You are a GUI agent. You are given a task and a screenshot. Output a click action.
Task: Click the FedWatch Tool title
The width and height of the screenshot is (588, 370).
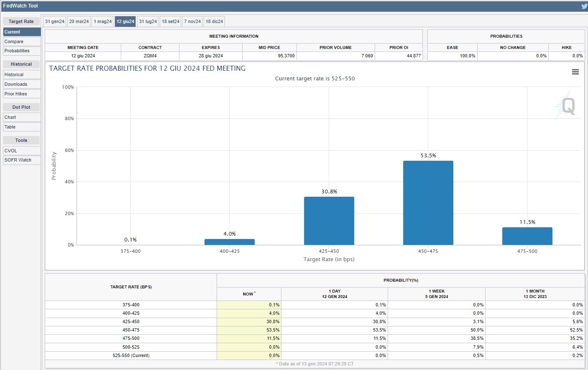(20, 6)
